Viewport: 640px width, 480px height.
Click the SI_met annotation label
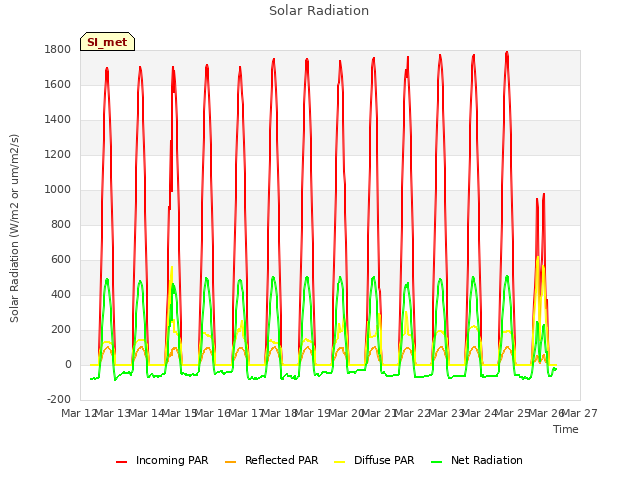coord(107,42)
